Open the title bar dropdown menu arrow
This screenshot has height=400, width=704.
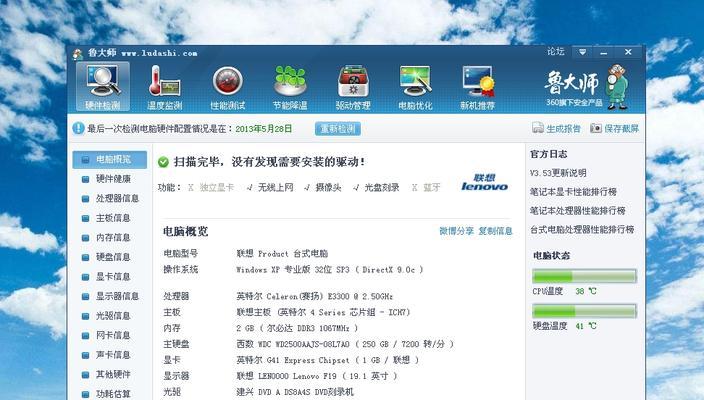point(582,52)
